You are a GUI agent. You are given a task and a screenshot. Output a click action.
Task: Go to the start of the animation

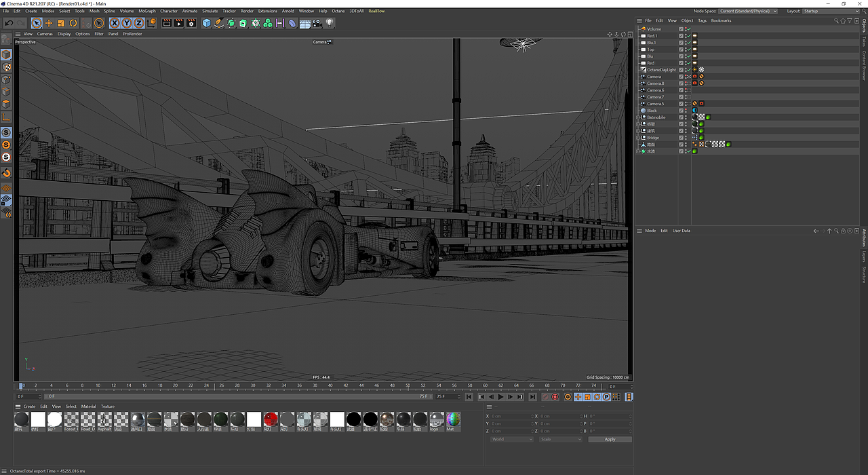click(468, 397)
